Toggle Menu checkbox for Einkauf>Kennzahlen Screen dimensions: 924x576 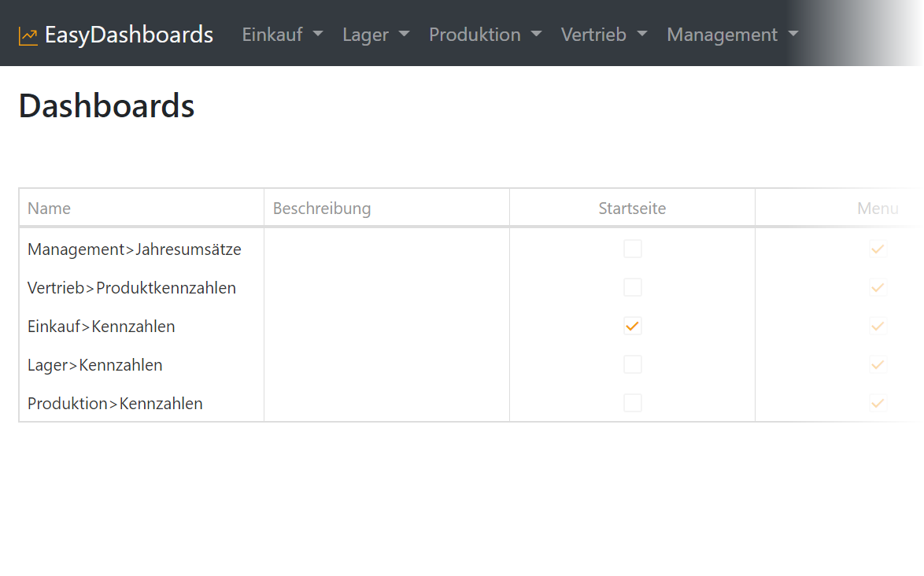[878, 326]
